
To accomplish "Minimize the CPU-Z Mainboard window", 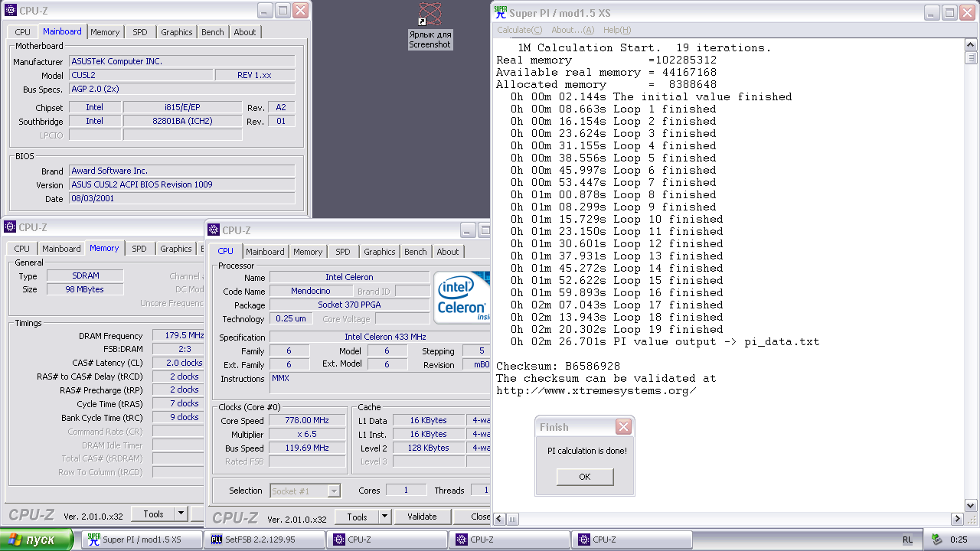I will [264, 11].
